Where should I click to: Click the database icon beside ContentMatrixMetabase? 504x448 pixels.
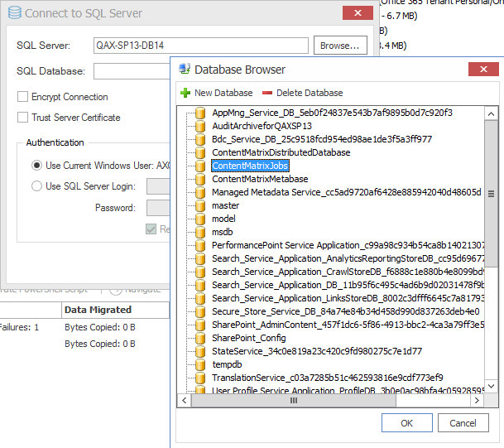[200, 179]
